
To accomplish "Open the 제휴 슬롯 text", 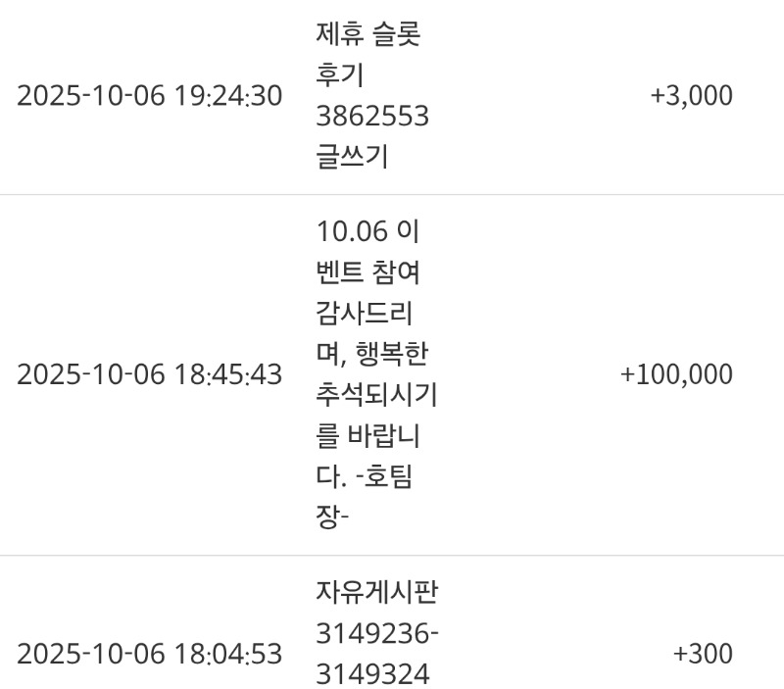I will pyautogui.click(x=369, y=35).
